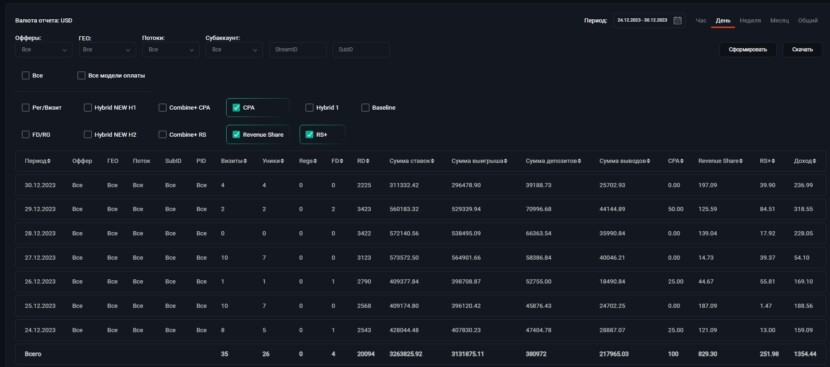Sort by Сумма выводов column arrow

(648, 160)
